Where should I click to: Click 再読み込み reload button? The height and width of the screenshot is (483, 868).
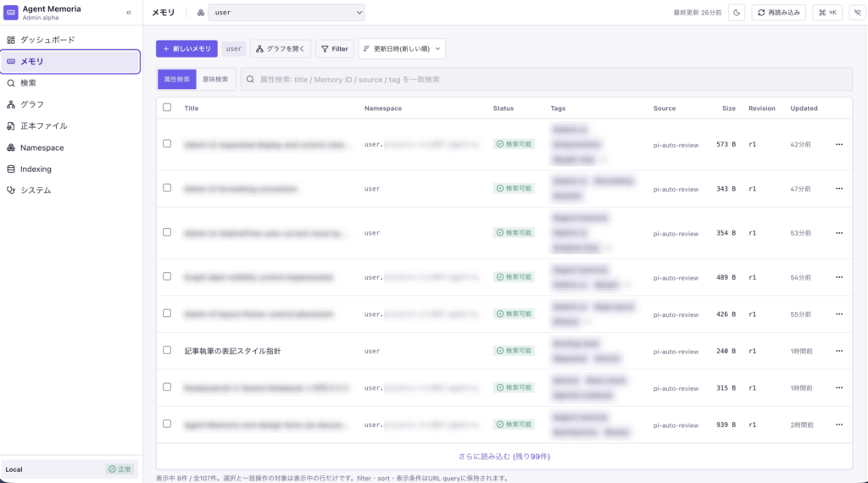tap(779, 12)
